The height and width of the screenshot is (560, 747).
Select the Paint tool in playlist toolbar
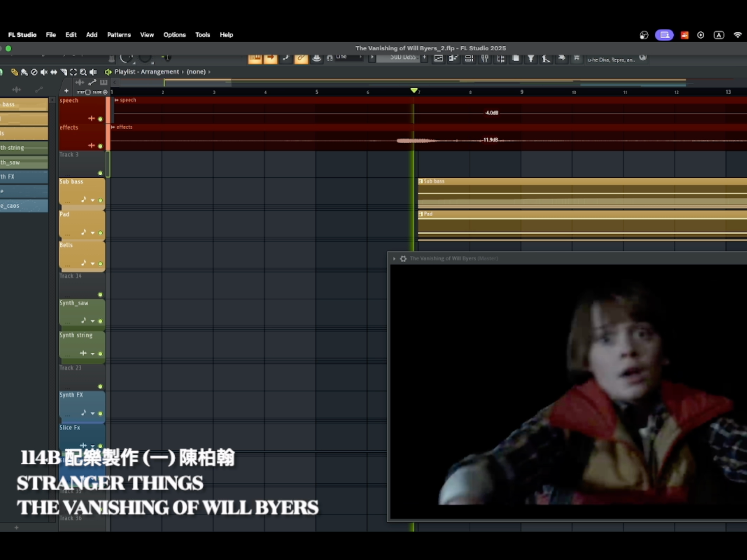(x=24, y=72)
